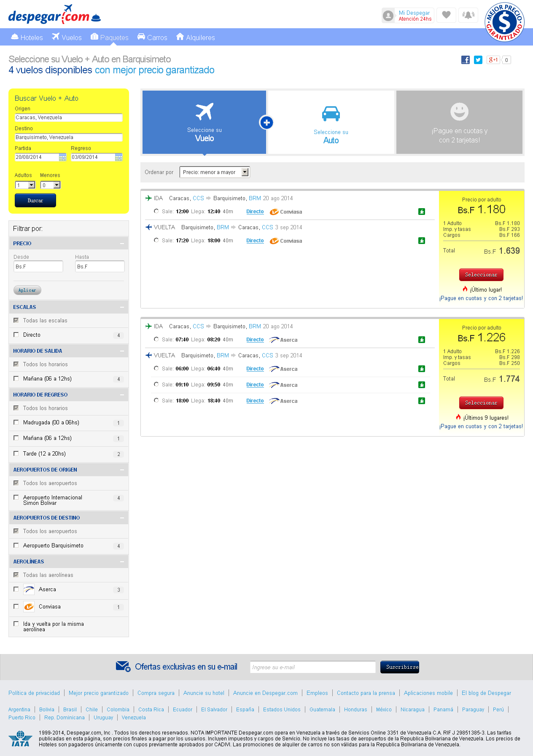The image size is (533, 756).
Task: Open the Adultos count dropdown
Action: coord(25,185)
